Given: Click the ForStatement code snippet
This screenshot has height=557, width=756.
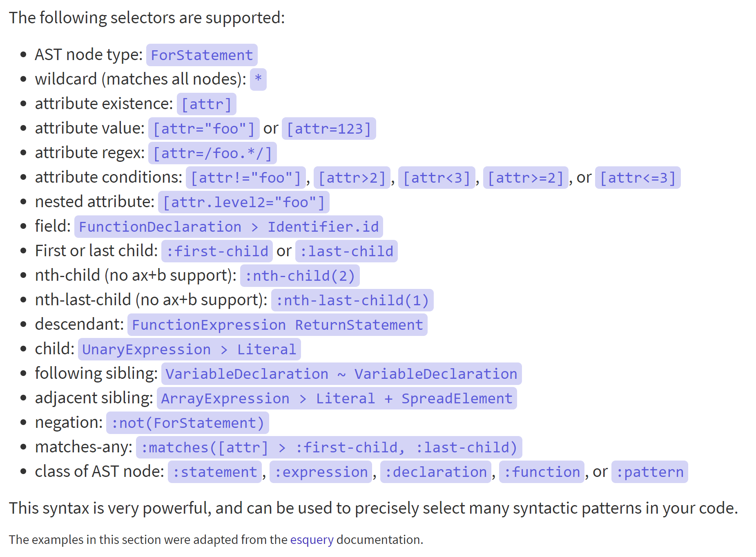Looking at the screenshot, I should [x=202, y=55].
